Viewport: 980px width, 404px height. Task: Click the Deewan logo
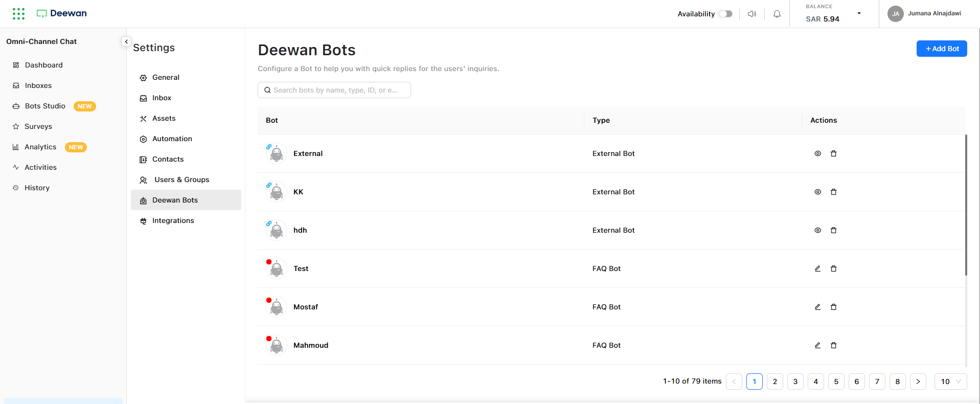[62, 13]
